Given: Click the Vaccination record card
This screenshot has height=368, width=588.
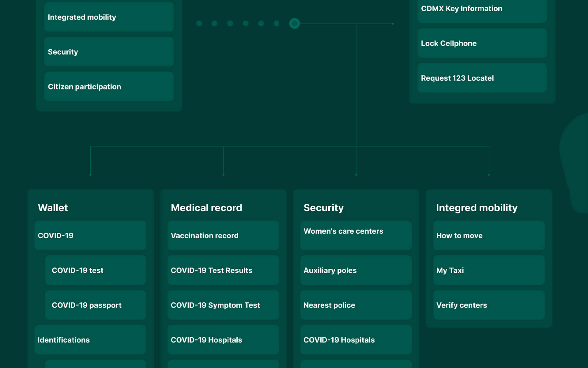Looking at the screenshot, I should coord(223,236).
